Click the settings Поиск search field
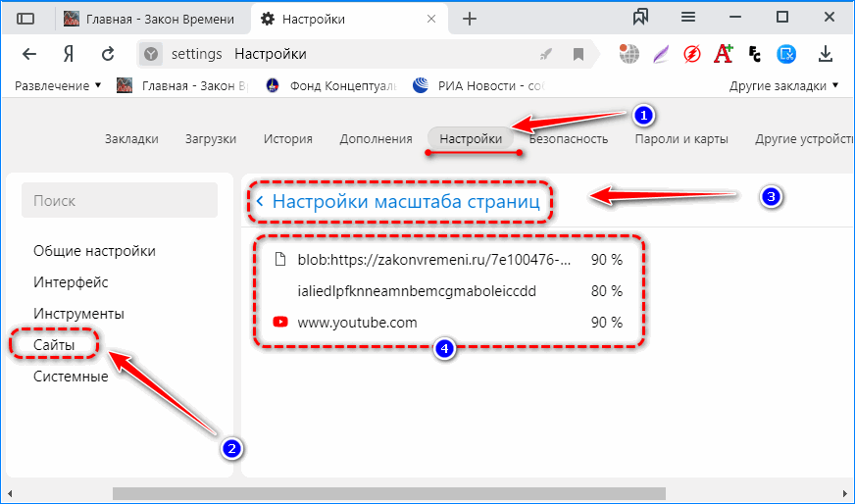The image size is (855, 504). (120, 200)
